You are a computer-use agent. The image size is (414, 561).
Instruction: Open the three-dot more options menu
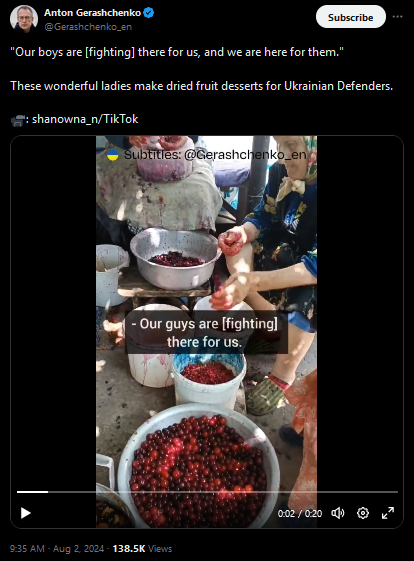tap(398, 17)
